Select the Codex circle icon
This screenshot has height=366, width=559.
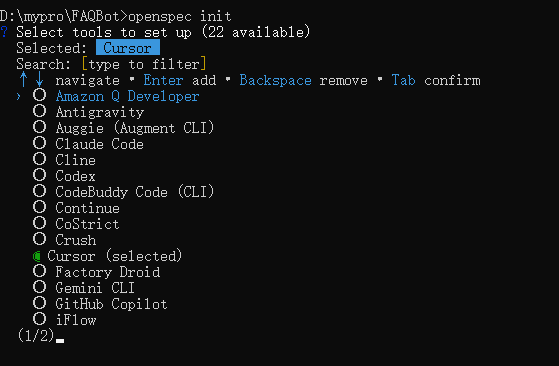coord(39,175)
